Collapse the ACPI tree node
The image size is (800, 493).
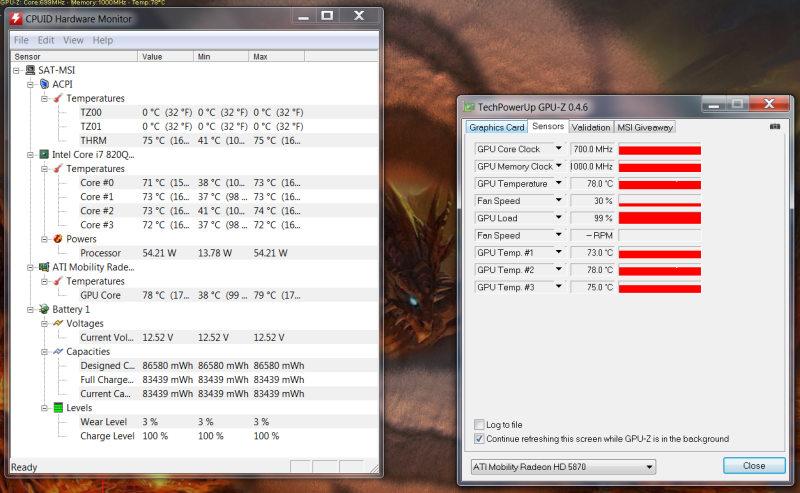31,84
